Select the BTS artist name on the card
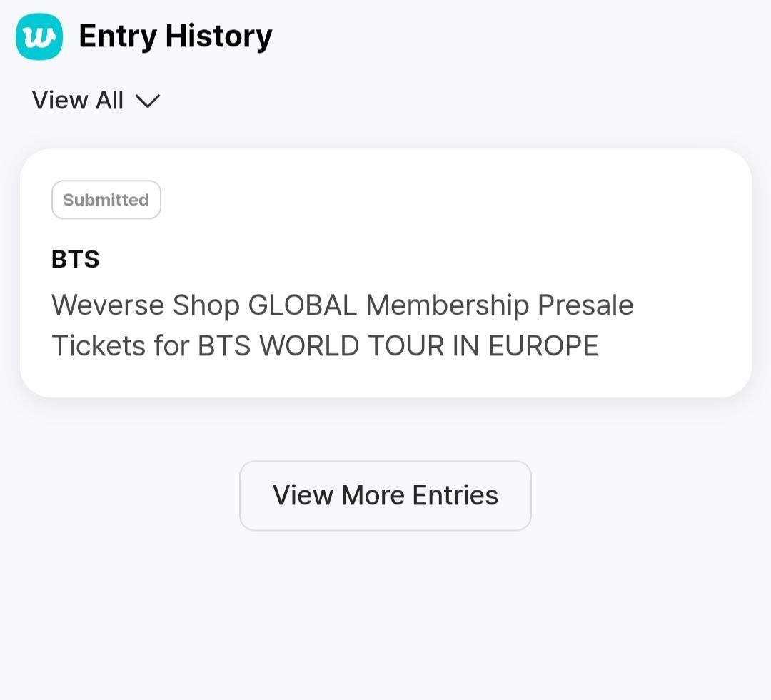771x700 pixels. click(76, 259)
